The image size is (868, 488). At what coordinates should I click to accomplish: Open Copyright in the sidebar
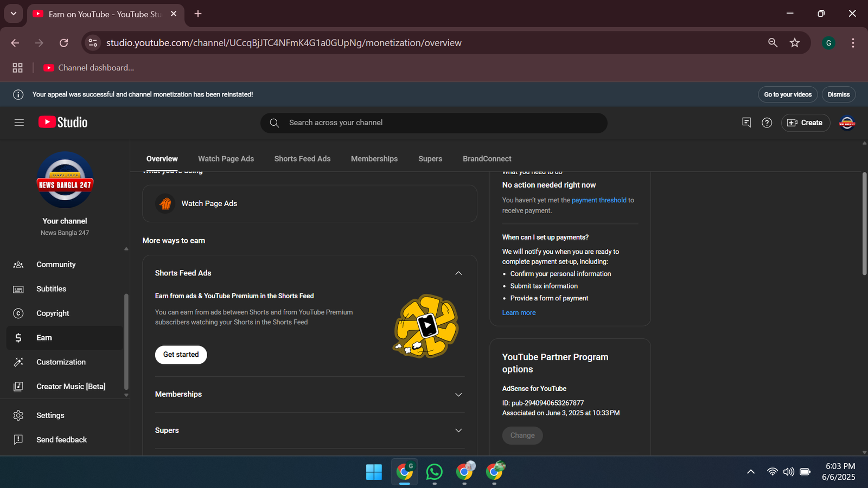(65, 313)
